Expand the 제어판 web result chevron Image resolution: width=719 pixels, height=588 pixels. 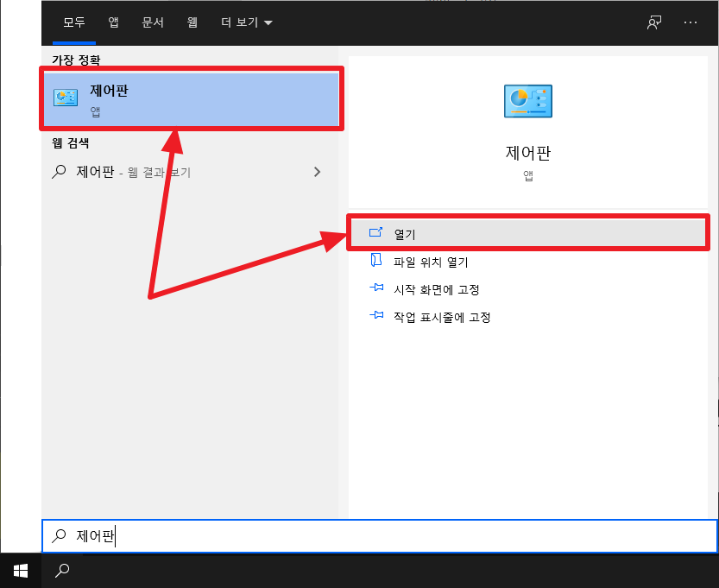click(317, 172)
